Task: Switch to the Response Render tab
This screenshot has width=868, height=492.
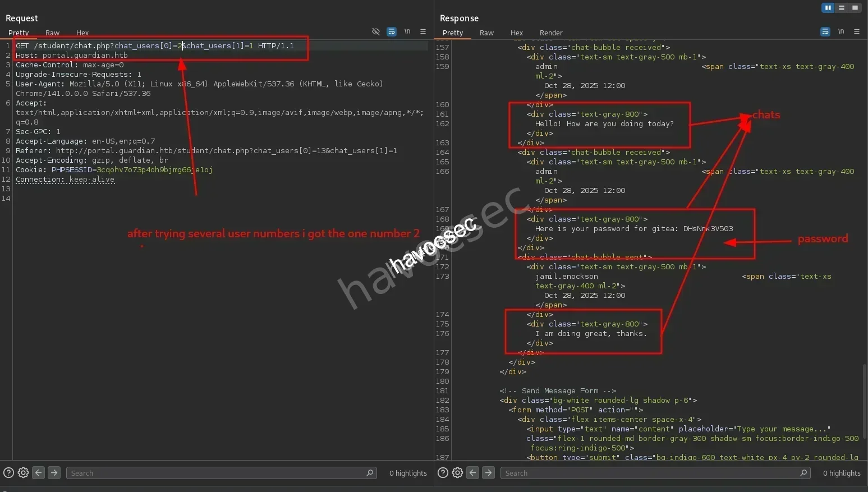Action: pyautogui.click(x=550, y=33)
